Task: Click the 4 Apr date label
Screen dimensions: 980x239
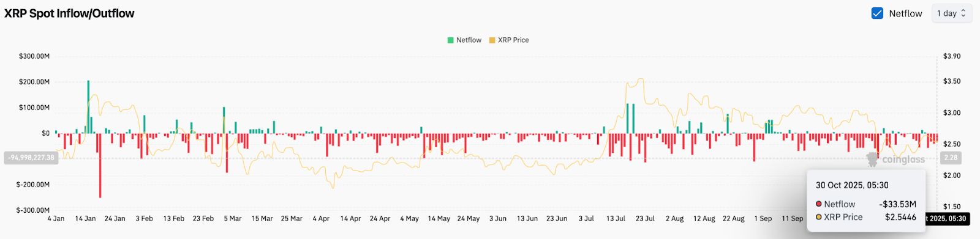Action: pyautogui.click(x=321, y=218)
